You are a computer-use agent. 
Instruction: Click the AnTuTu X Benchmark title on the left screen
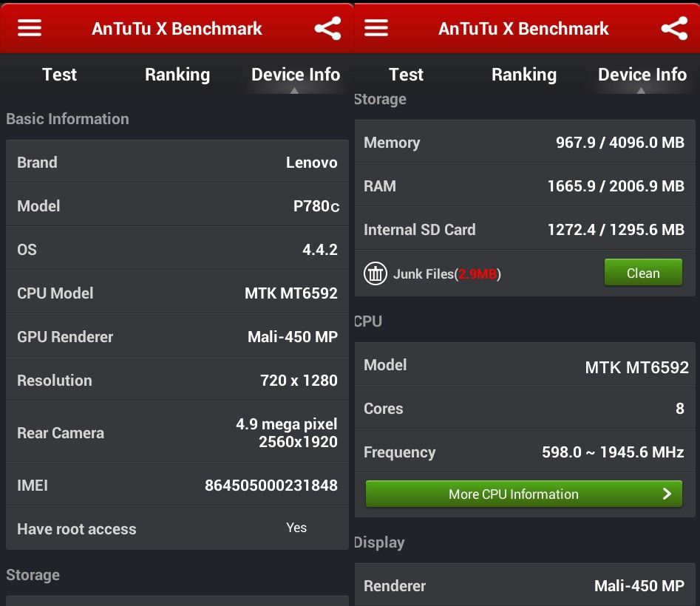point(177,29)
